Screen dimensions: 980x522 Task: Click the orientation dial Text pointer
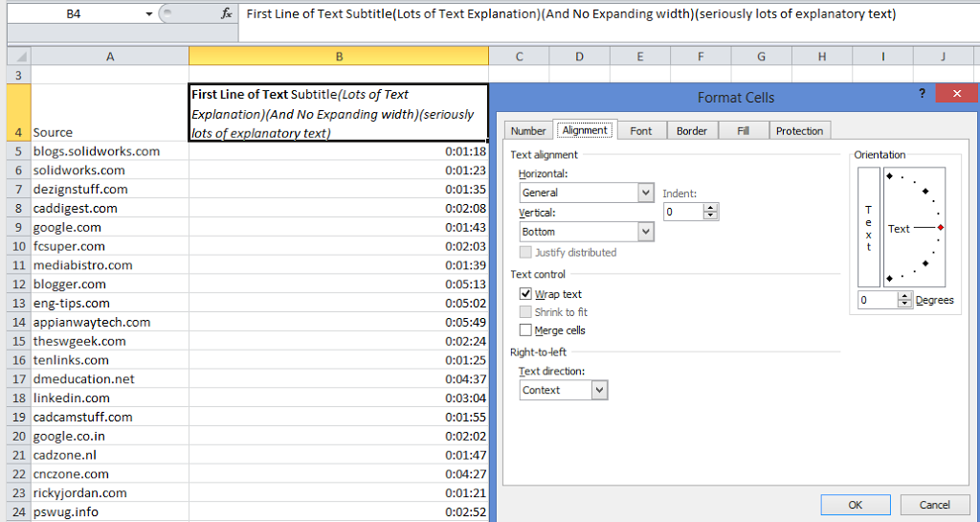[x=915, y=228]
